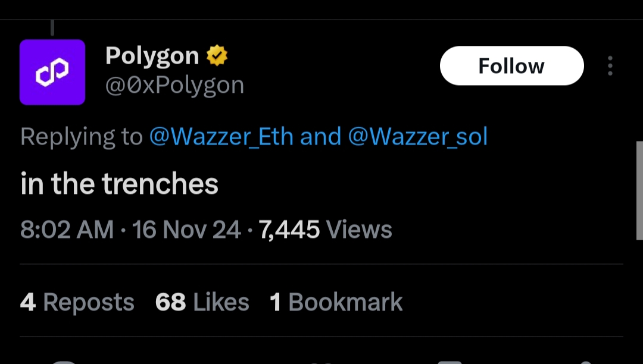Open the @Wazzer_Eth mention link
Viewport: 643px width, 364px height.
click(x=221, y=137)
